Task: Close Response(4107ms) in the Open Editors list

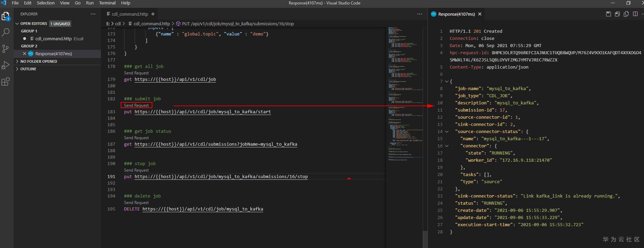Action: (25, 54)
